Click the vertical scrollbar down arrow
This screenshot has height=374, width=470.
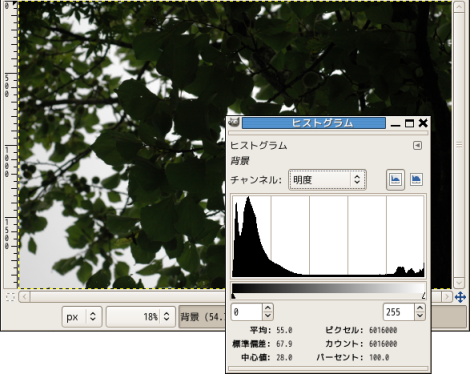click(x=459, y=283)
